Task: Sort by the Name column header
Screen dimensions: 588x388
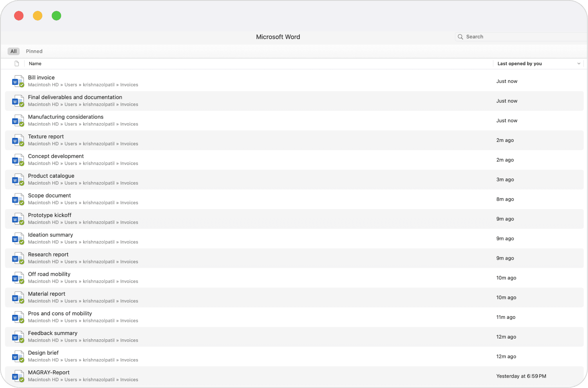Action: tap(35, 64)
